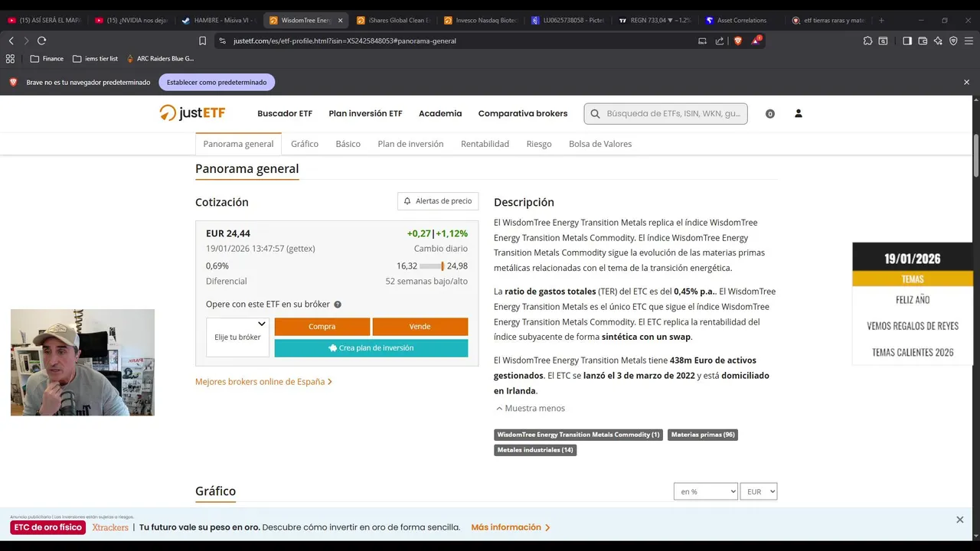This screenshot has width=980, height=551.
Task: Click the address bar URL
Action: (x=345, y=41)
